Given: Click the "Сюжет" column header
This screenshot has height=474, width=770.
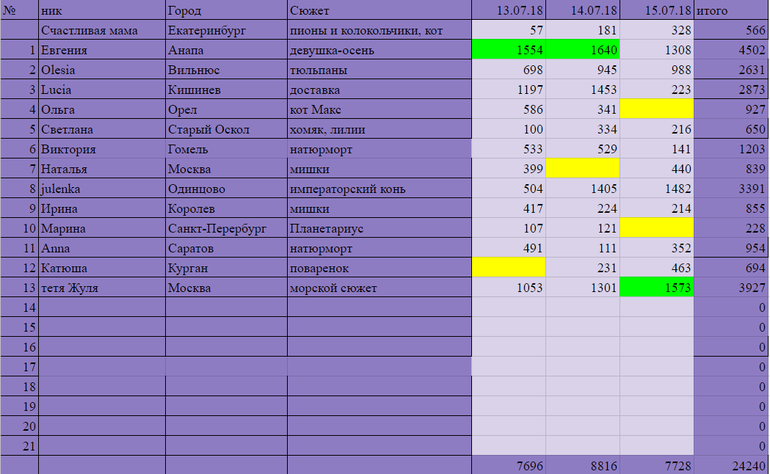Looking at the screenshot, I should pos(378,10).
